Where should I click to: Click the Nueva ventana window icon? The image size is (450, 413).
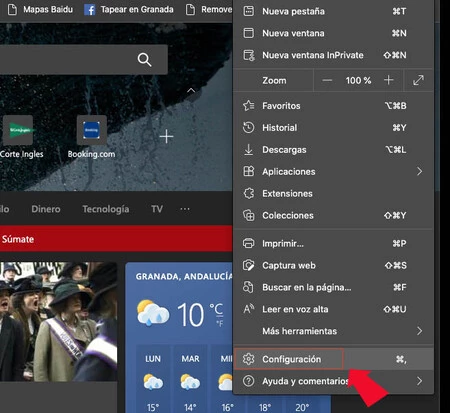point(249,33)
